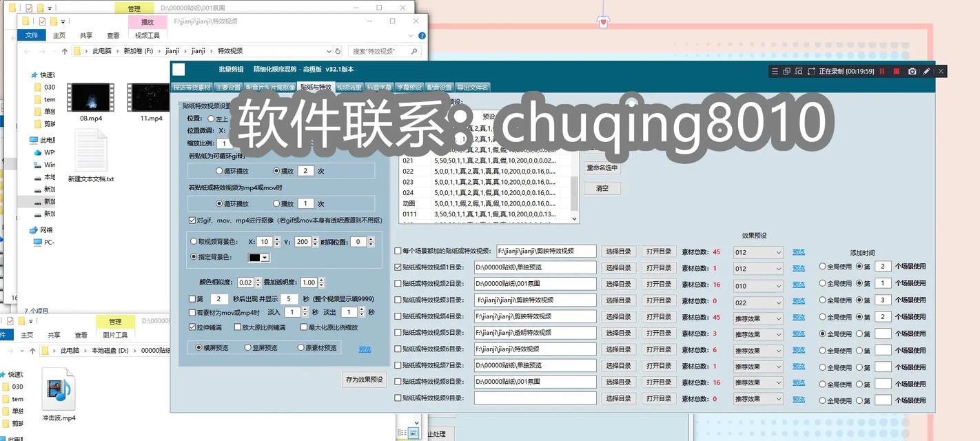Stop the screen recording with red square
Viewport: 980px width, 441px height.
coord(897,71)
